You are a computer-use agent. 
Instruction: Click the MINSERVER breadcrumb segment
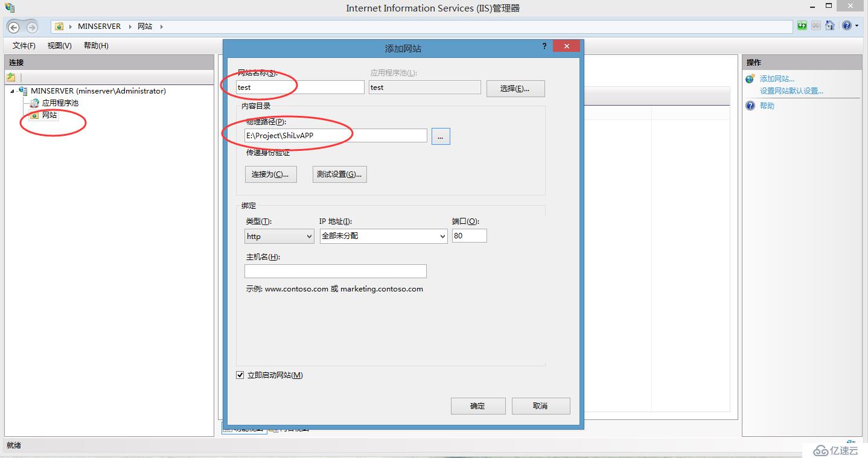pos(100,27)
